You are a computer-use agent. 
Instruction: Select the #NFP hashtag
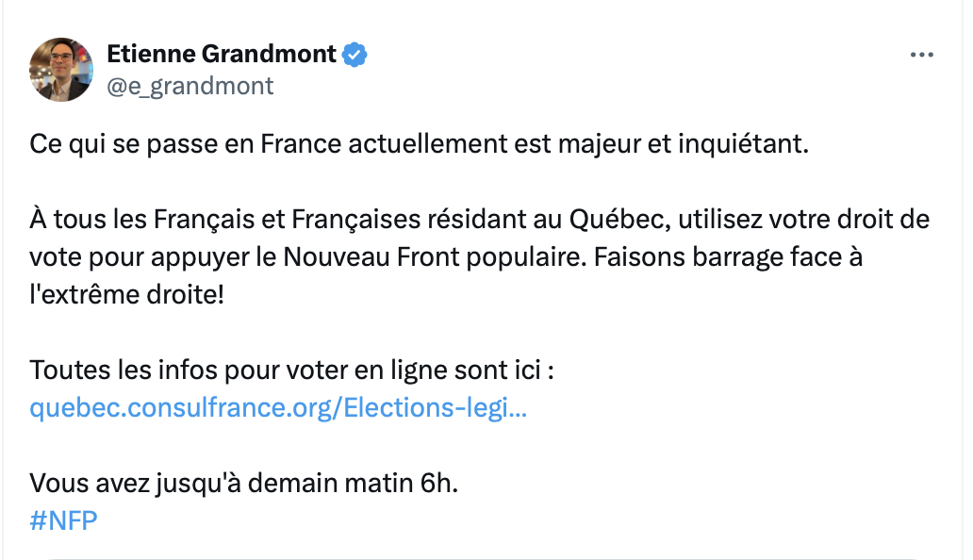[64, 519]
